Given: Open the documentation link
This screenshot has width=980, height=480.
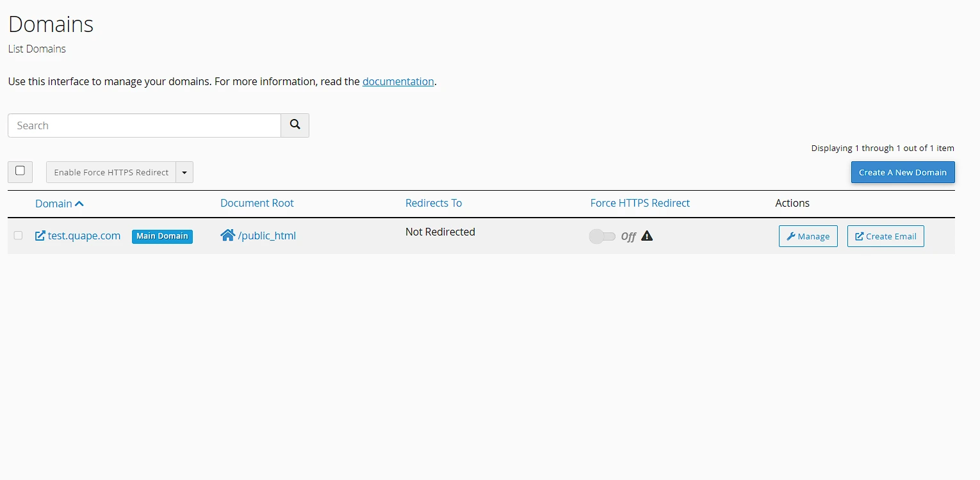Looking at the screenshot, I should [x=398, y=81].
